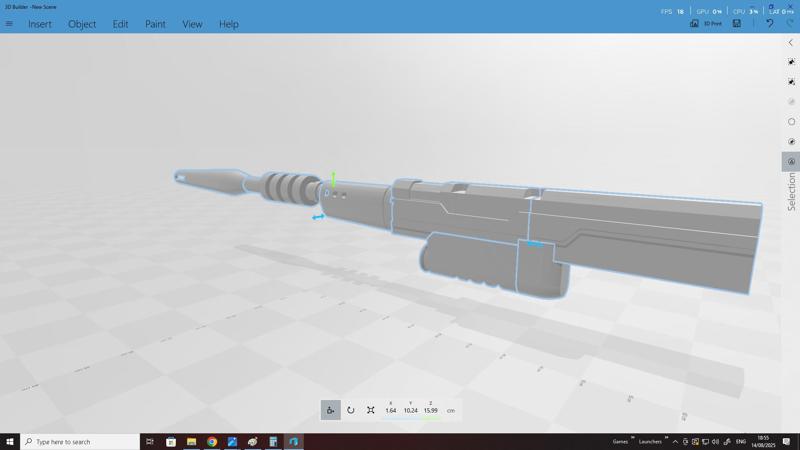Image resolution: width=800 pixels, height=450 pixels.
Task: Open the Windows Start menu
Action: pyautogui.click(x=10, y=441)
